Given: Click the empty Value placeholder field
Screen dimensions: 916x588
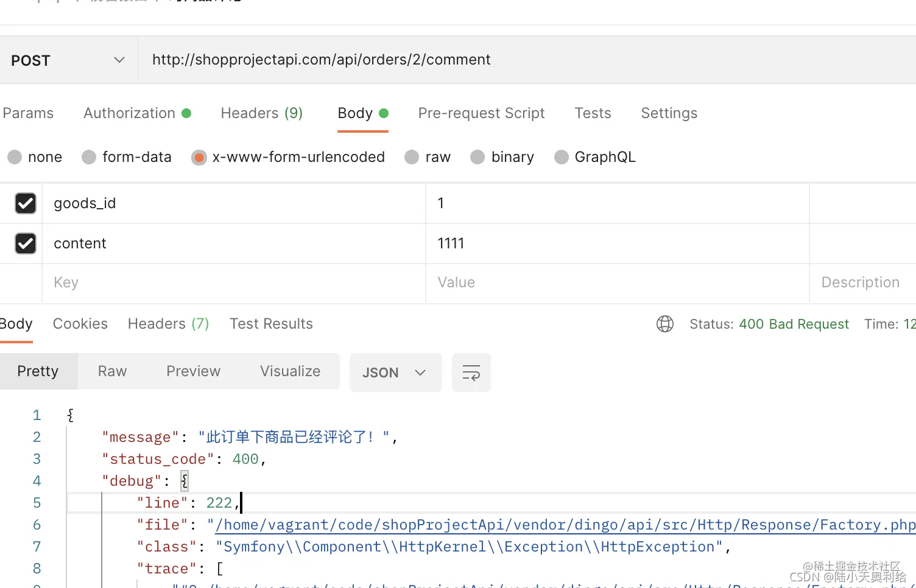Looking at the screenshot, I should click(x=618, y=283).
